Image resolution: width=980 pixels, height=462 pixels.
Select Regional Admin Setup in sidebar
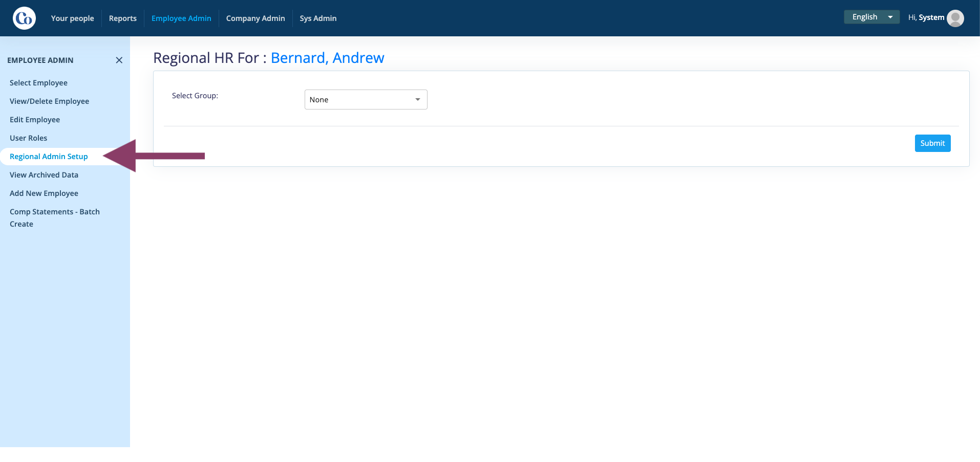(x=49, y=157)
